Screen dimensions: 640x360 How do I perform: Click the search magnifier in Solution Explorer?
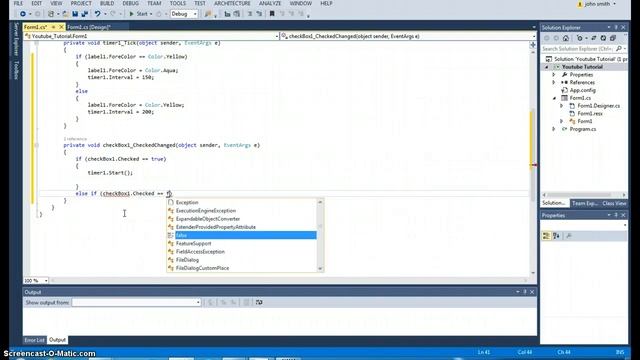pos(619,49)
